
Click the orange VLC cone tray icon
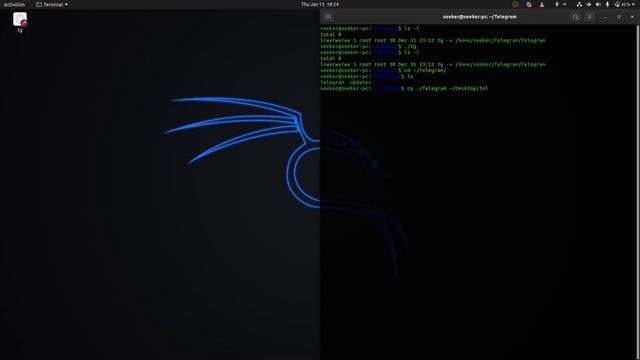(x=542, y=4)
